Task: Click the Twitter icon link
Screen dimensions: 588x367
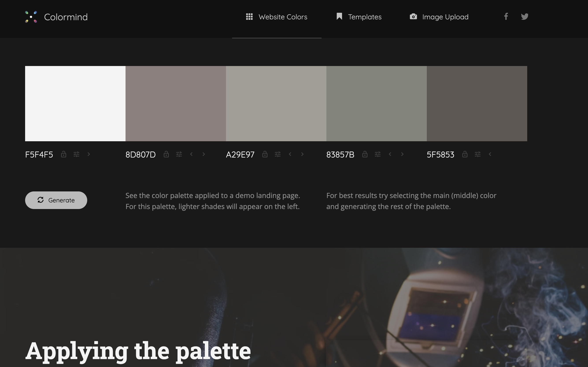Action: 525,17
